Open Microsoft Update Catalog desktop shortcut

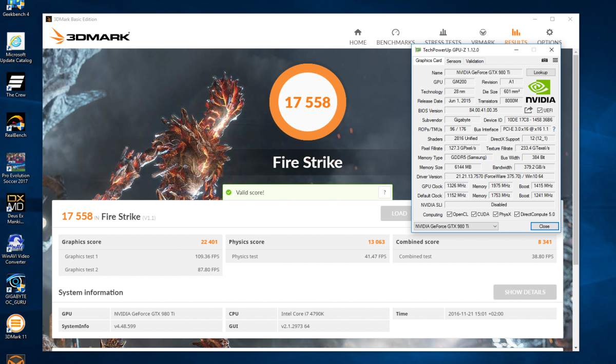16,48
